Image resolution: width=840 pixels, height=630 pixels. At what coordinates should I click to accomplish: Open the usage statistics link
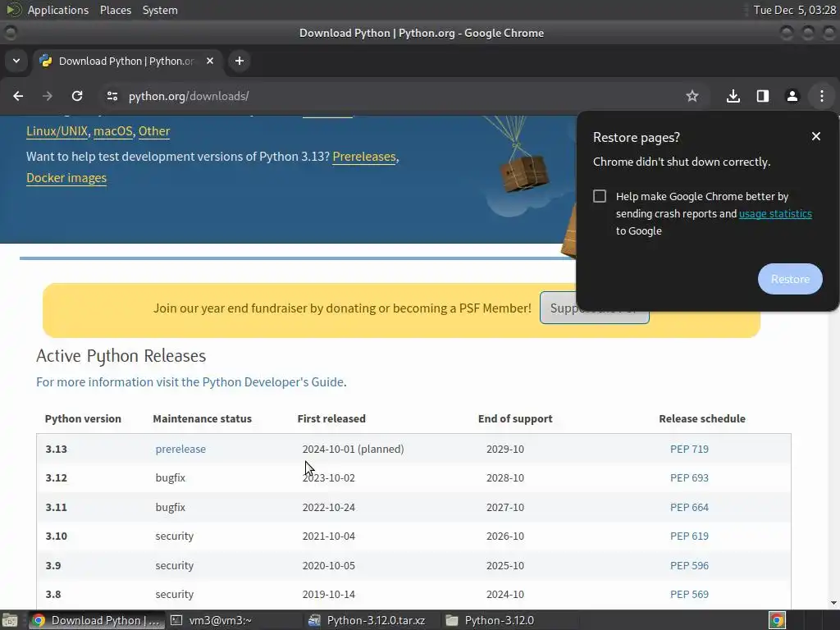(x=775, y=214)
